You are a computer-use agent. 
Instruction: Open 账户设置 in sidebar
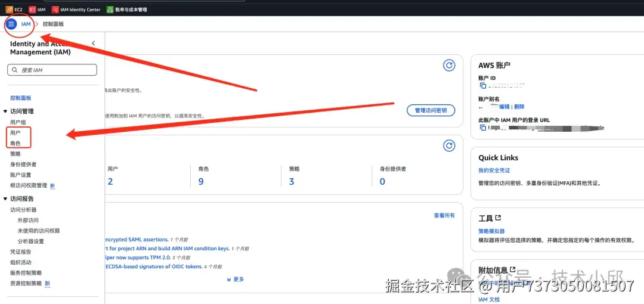20,175
